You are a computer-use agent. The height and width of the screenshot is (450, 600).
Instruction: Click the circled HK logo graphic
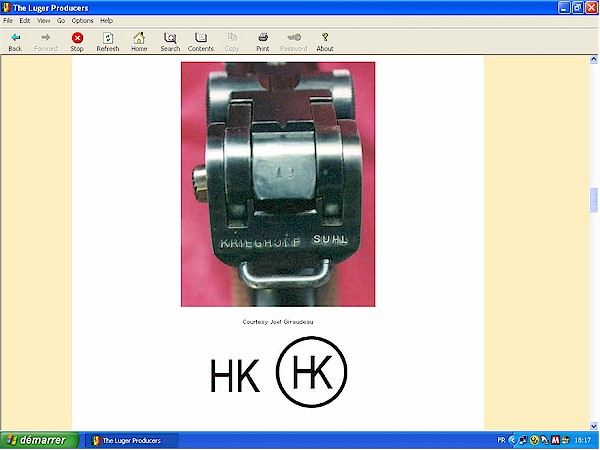pos(311,372)
